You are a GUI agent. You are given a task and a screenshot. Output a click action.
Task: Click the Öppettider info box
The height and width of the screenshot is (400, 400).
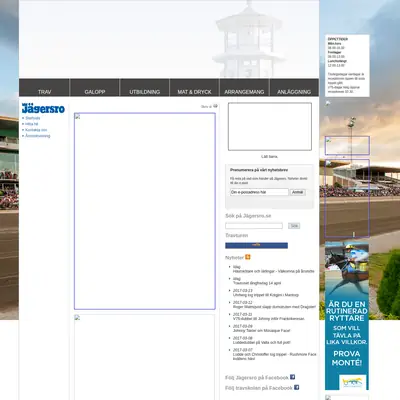[347, 66]
